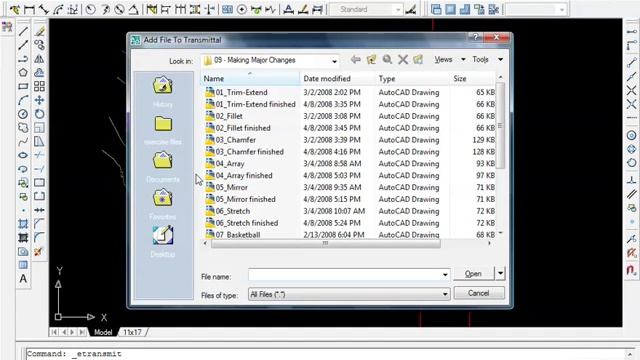Screen dimensions: 640x360
Task: Click the Center Mark dimension tool
Action: (242, 9)
